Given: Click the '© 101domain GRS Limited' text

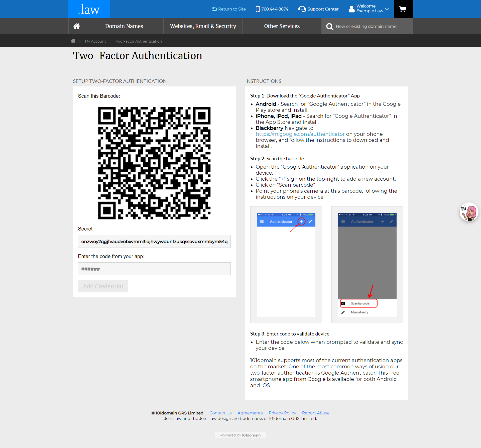Looking at the screenshot, I should tap(177, 413).
